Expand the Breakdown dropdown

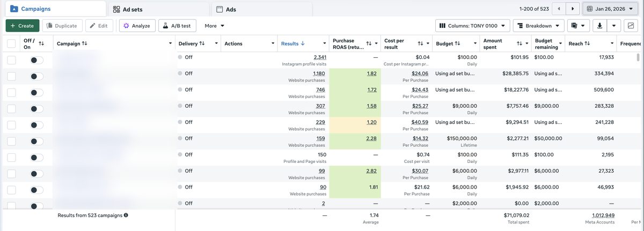pos(538,26)
